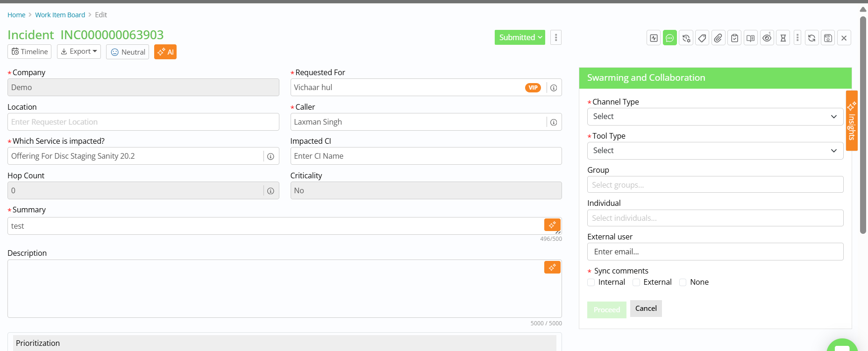
Task: Click the Swarming and Collaboration header
Action: coord(715,78)
